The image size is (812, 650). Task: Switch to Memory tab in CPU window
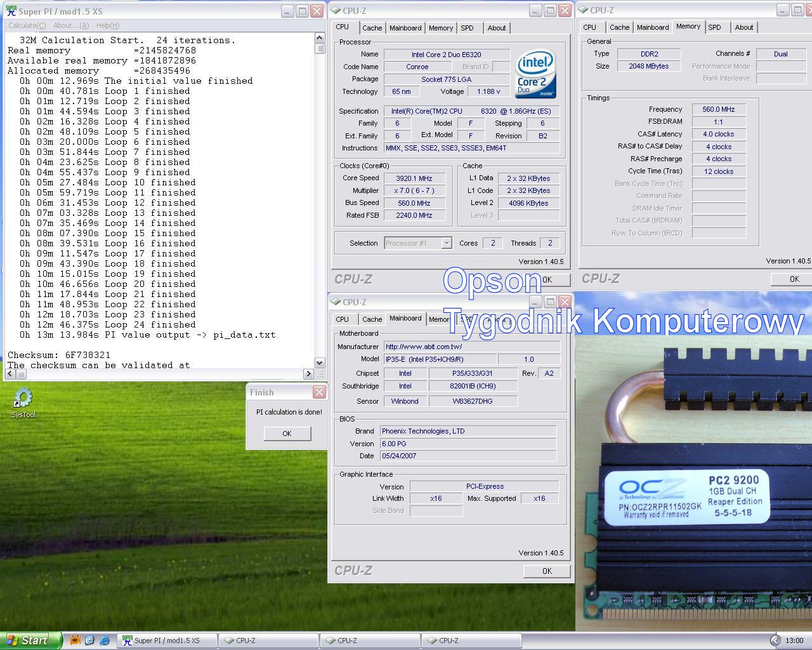(x=441, y=28)
